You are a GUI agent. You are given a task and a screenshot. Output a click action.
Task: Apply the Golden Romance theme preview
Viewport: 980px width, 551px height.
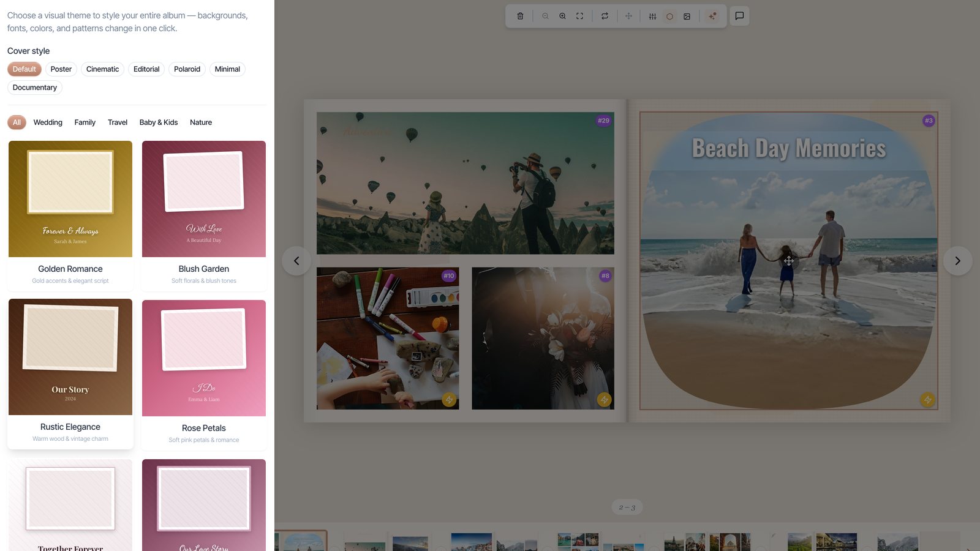point(70,199)
